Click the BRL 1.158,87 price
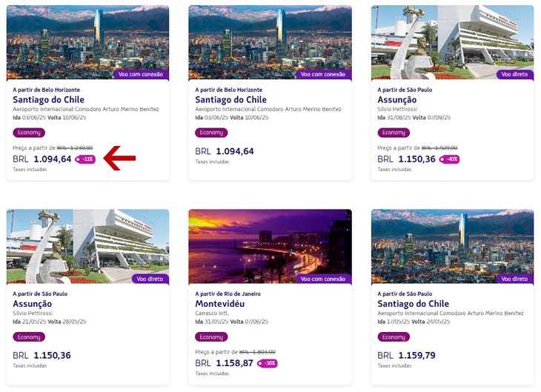The height and width of the screenshot is (392, 541). (x=225, y=363)
